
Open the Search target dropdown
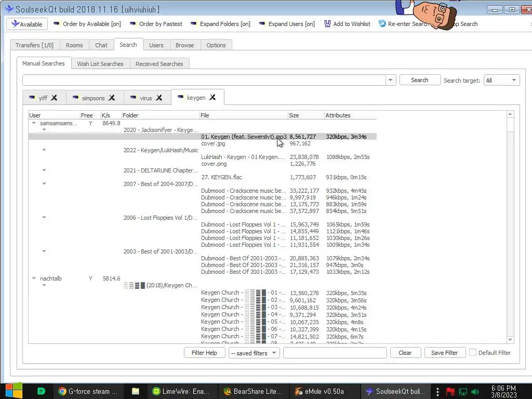pos(501,81)
